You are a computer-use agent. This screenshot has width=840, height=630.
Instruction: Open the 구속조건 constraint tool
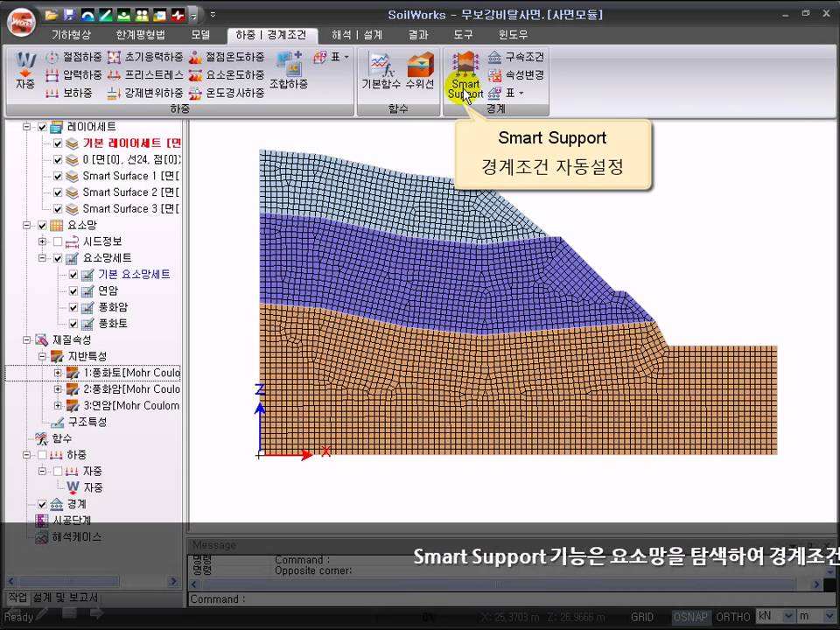(516, 57)
